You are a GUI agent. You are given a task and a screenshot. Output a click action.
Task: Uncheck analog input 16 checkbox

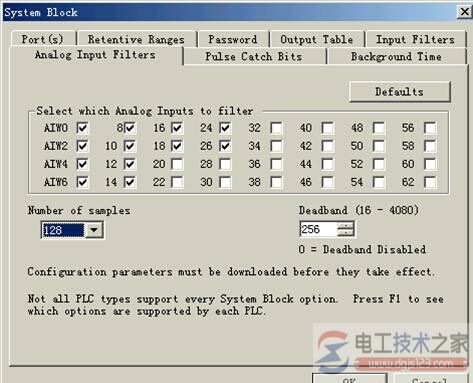[177, 128]
